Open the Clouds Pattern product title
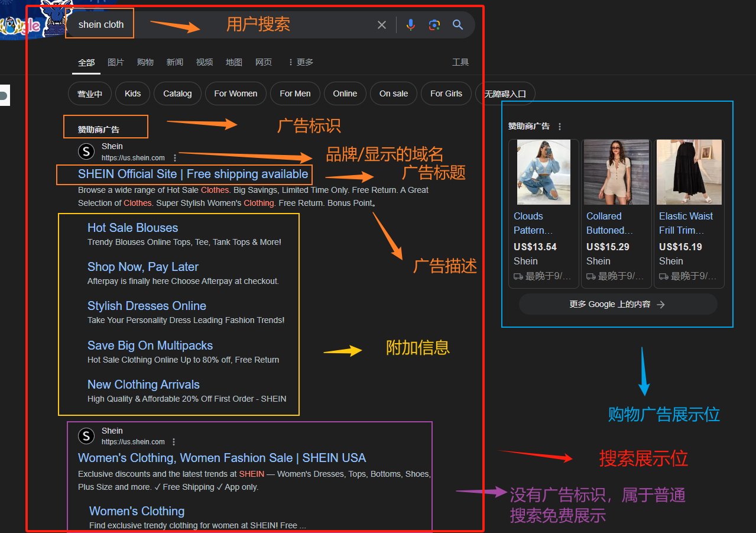 [533, 223]
